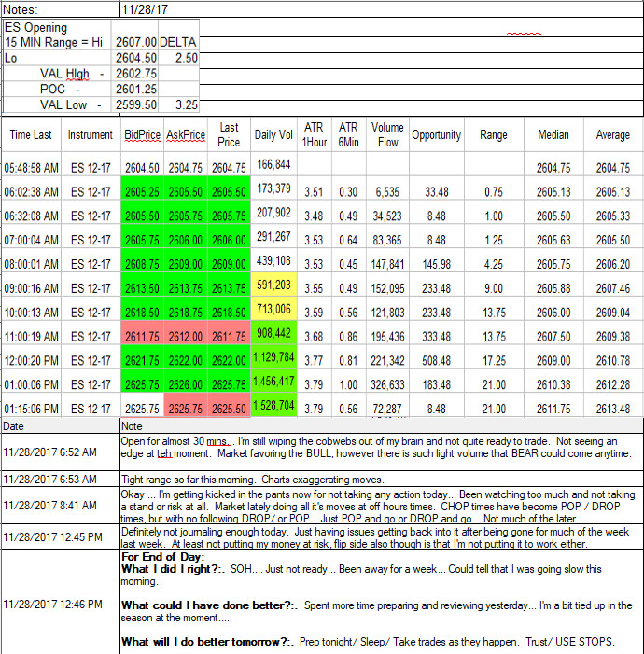This screenshot has height=654, width=644.
Task: Click the Instrument column header
Action: 91,134
